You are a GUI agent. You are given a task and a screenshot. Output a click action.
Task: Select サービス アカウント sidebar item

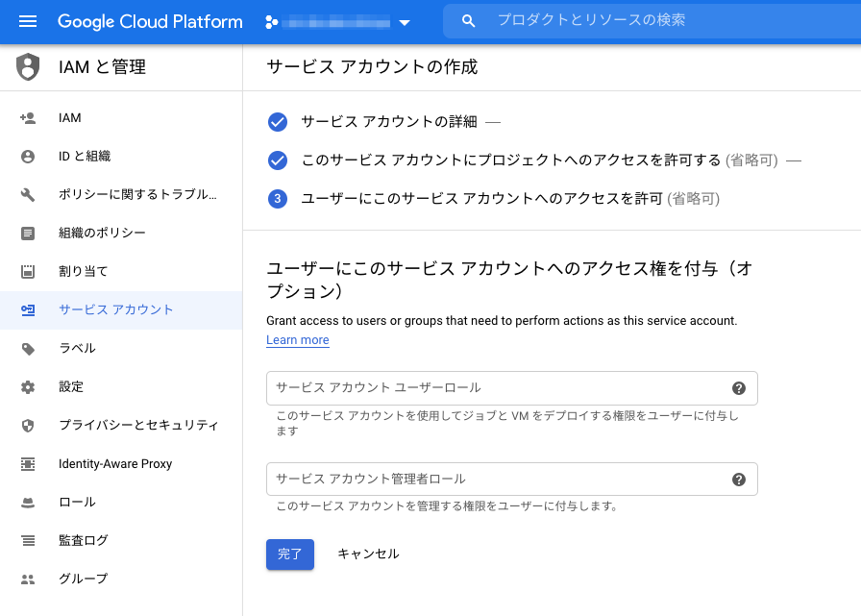(121, 310)
